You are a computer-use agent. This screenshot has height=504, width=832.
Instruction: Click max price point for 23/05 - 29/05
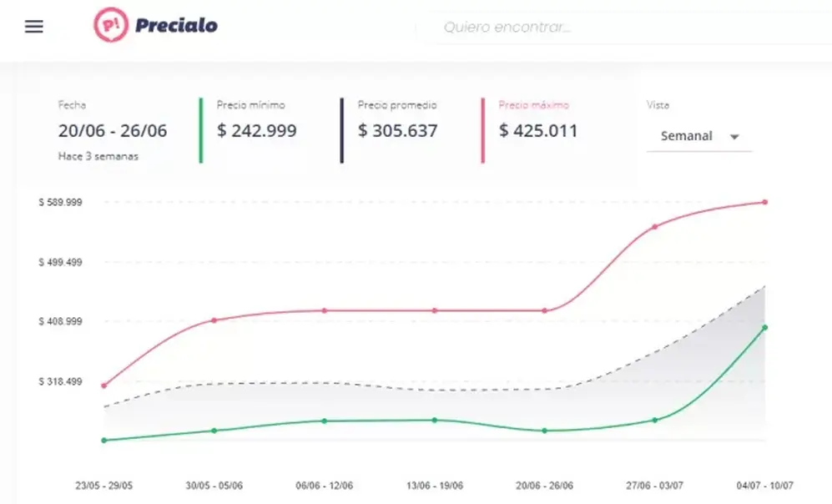[x=104, y=386]
